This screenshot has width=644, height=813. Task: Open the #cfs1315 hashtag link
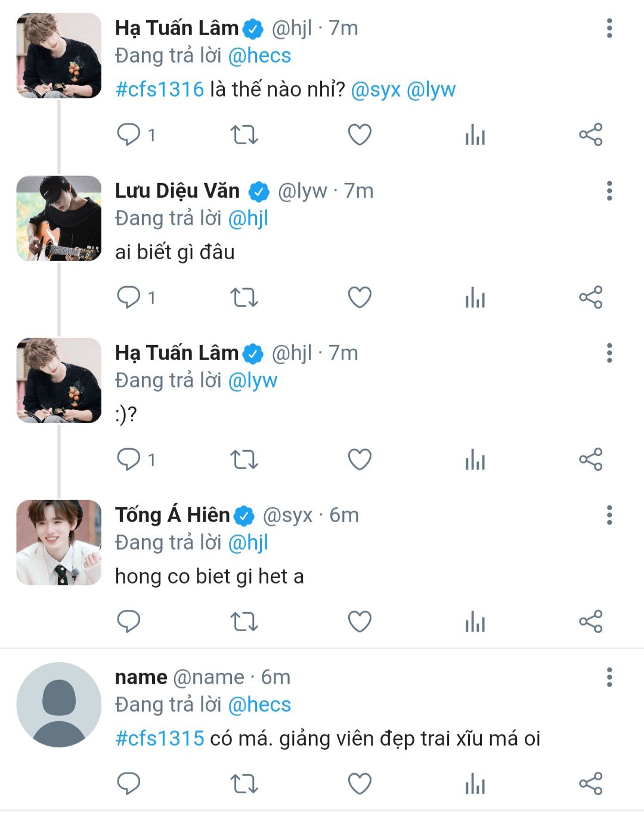tap(160, 738)
